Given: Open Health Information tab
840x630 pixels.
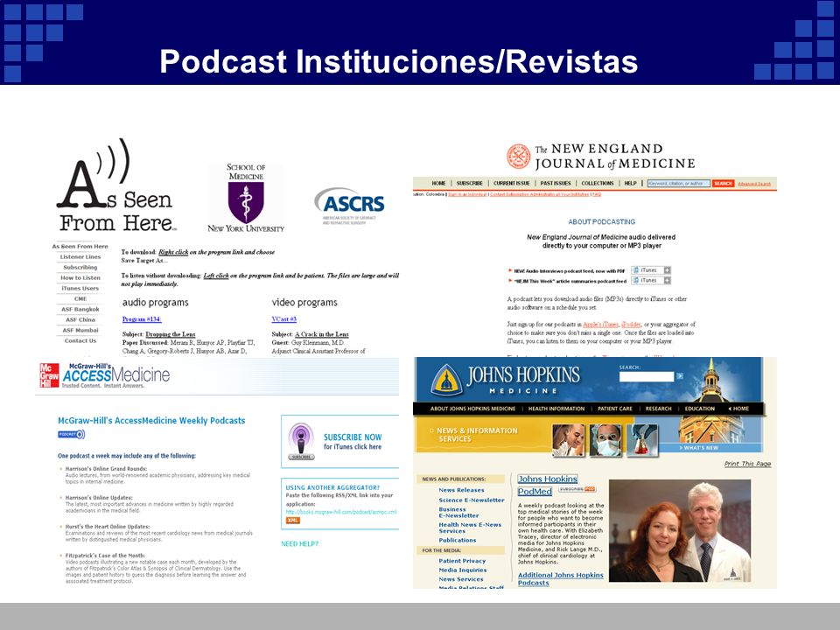Looking at the screenshot, I should pyautogui.click(x=556, y=409).
